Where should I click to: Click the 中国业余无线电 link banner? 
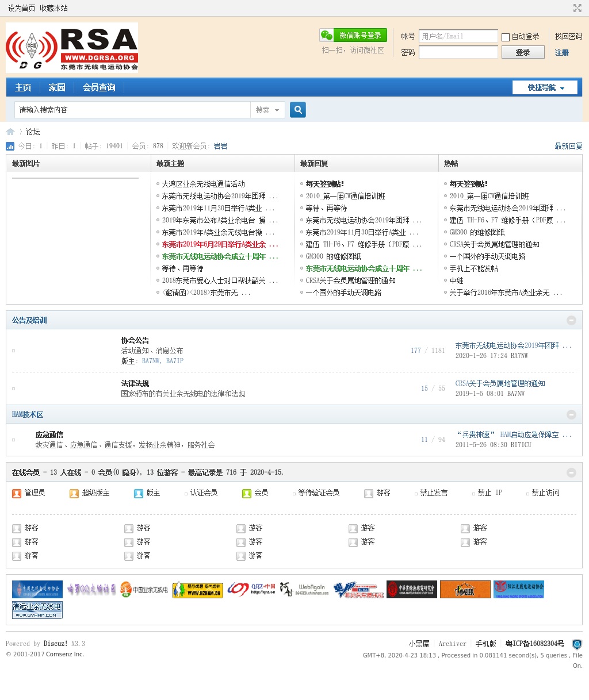coord(144,589)
